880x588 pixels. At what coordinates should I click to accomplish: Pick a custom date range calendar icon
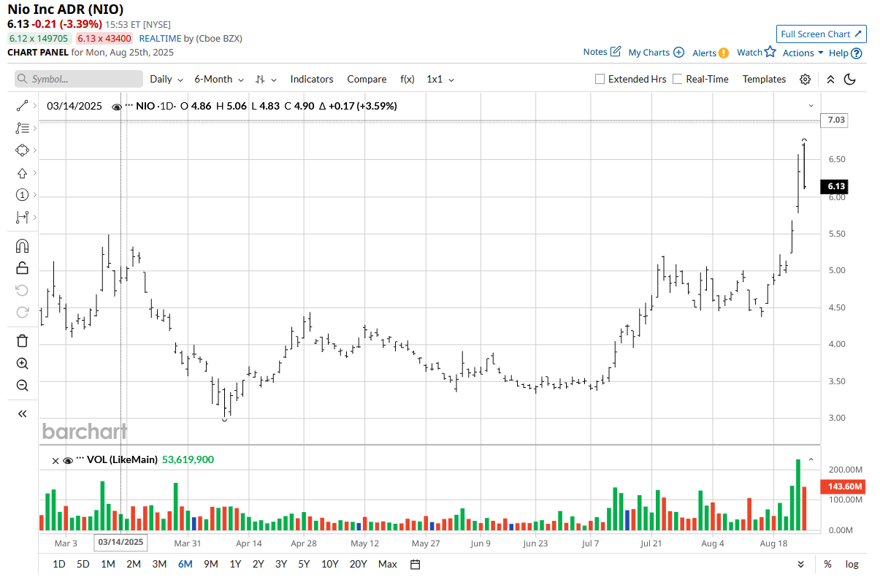coord(416,564)
